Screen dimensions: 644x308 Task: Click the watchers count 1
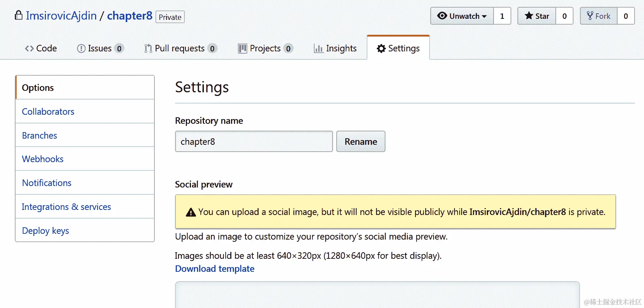(x=502, y=16)
